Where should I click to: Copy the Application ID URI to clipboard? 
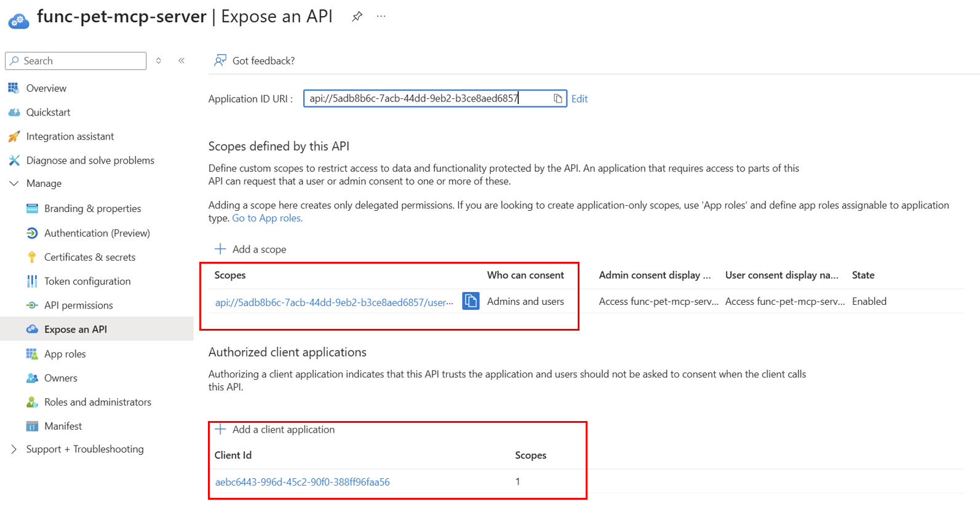[557, 98]
